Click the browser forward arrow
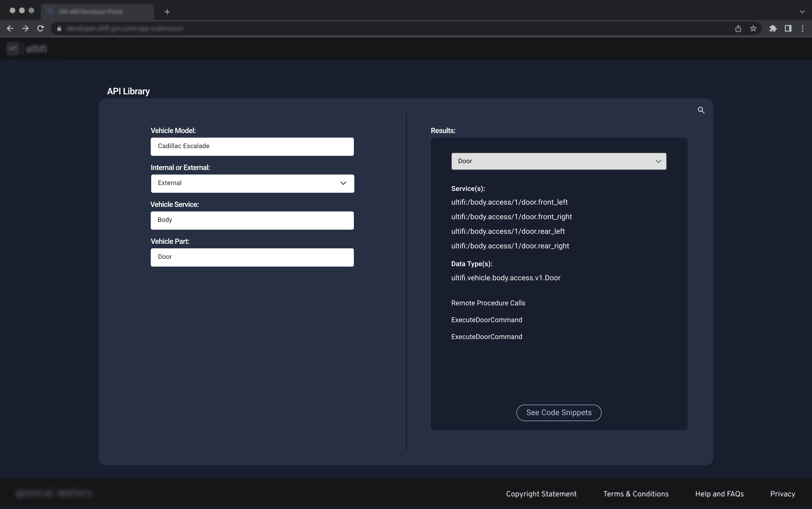 (x=25, y=29)
